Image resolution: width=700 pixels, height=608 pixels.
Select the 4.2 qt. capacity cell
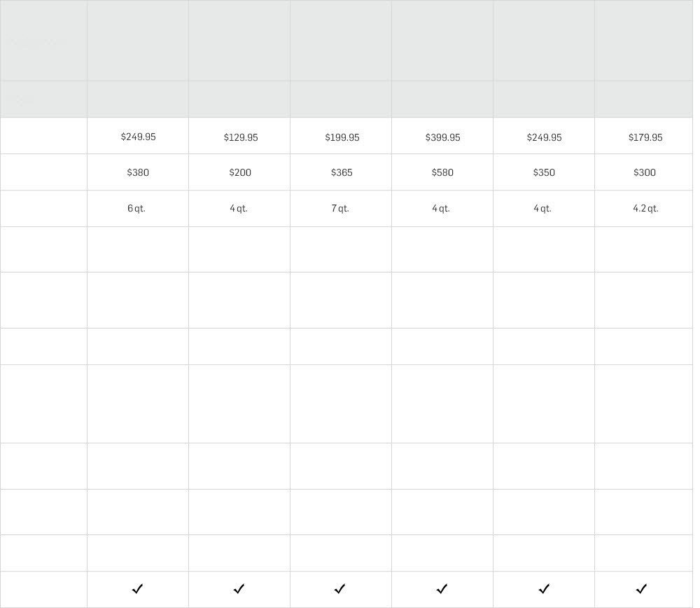pyautogui.click(x=645, y=209)
